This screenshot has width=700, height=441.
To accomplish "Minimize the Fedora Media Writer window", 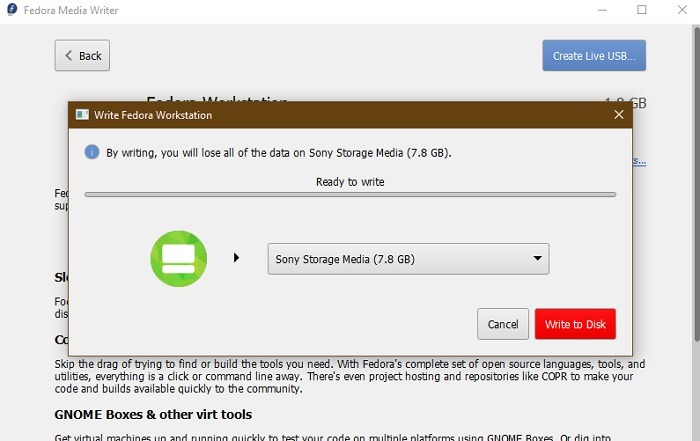I will click(602, 10).
